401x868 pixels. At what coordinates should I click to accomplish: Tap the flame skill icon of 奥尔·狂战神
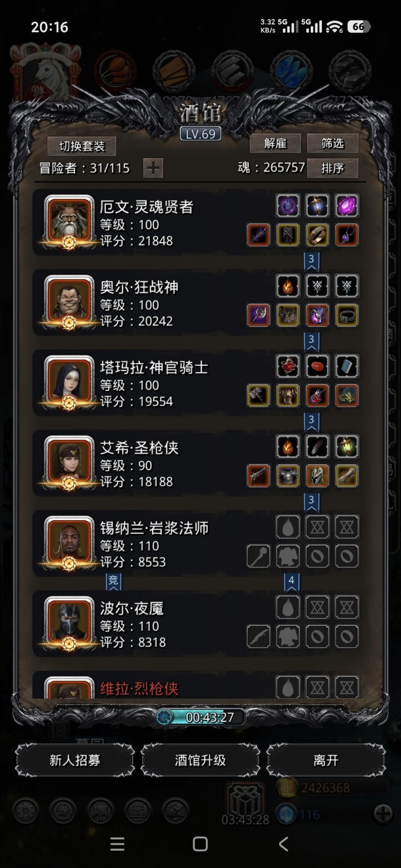(288, 286)
